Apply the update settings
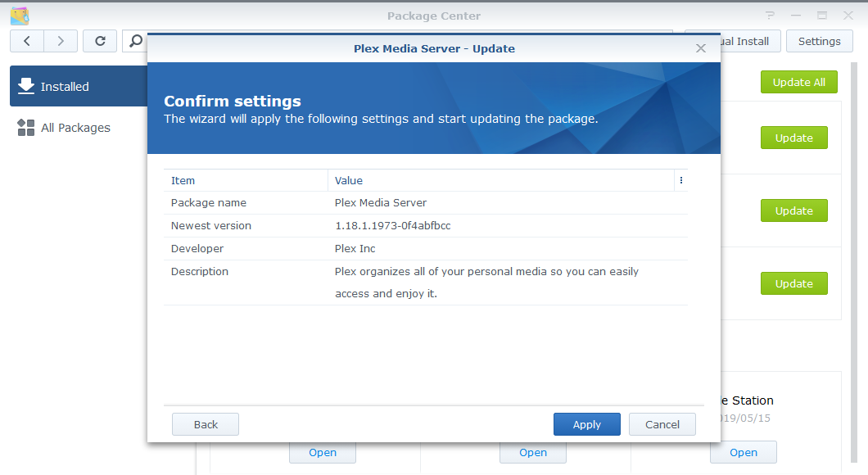 (x=587, y=424)
